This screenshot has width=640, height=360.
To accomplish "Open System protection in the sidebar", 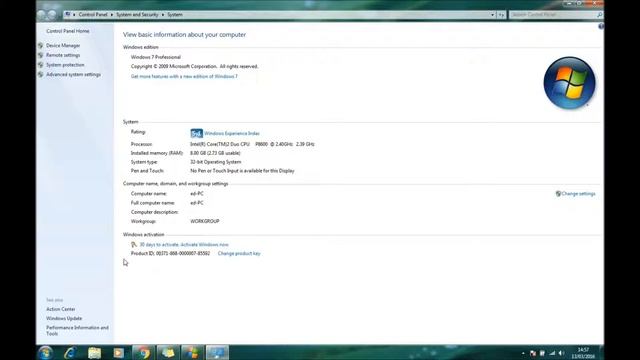I will (65, 65).
